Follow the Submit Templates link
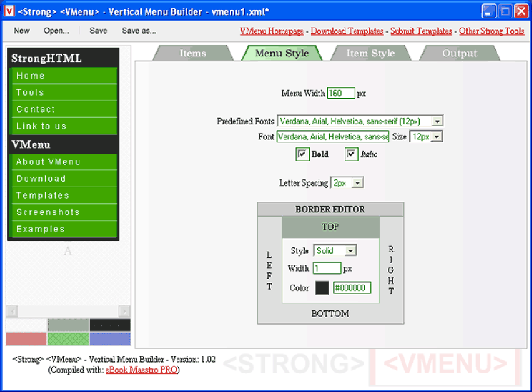Image resolution: width=532 pixels, height=392 pixels. pyautogui.click(x=421, y=31)
